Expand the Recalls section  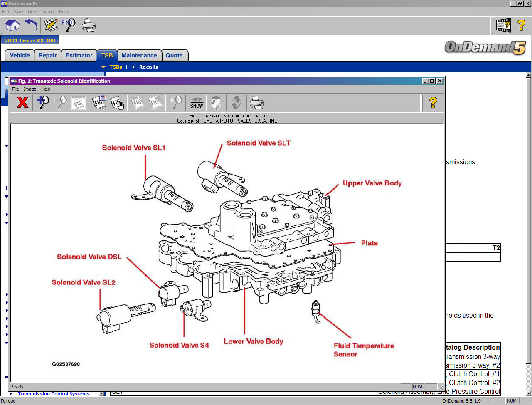tap(148, 67)
